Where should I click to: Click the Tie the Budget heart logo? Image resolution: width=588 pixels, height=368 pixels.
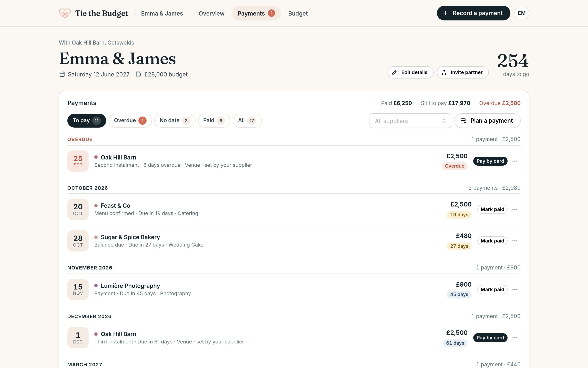click(x=65, y=13)
